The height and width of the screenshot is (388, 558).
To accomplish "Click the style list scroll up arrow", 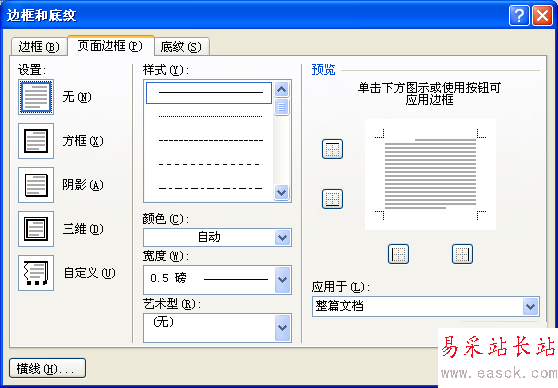I will pos(281,89).
